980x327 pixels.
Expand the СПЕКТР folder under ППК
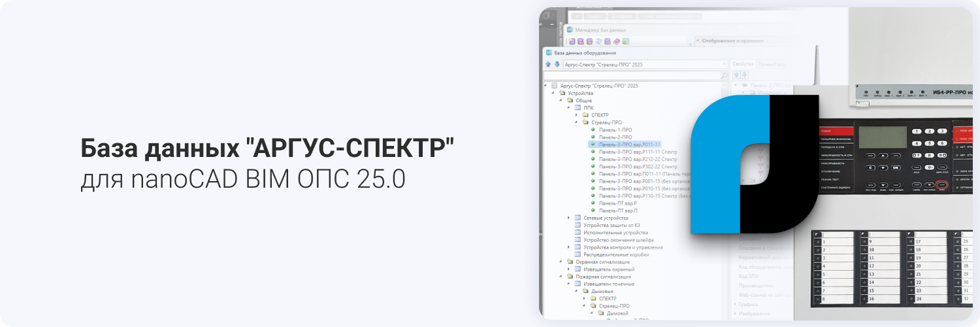pyautogui.click(x=576, y=115)
